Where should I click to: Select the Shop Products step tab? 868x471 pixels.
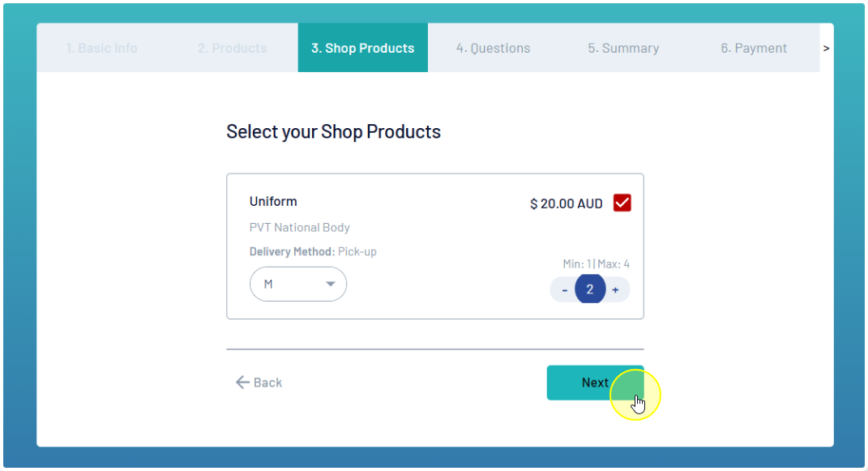[x=362, y=48]
